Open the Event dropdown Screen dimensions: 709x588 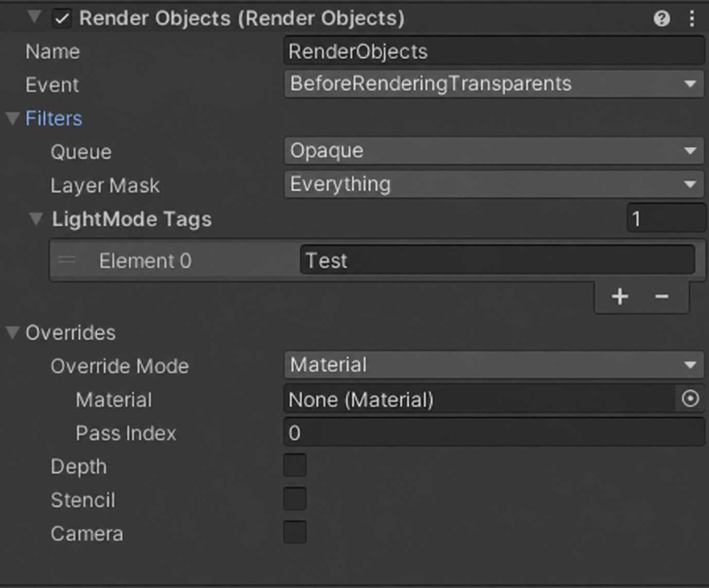click(494, 84)
